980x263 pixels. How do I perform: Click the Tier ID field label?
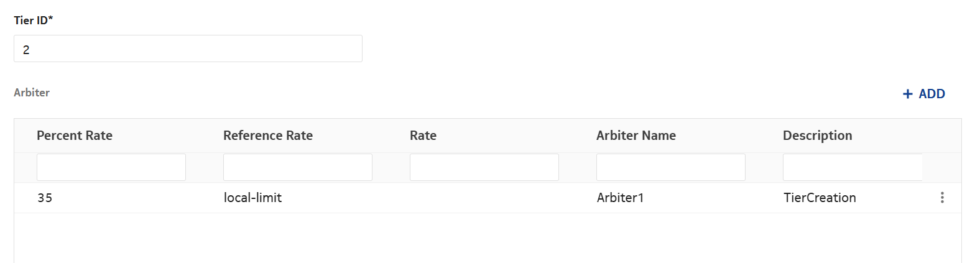(33, 21)
